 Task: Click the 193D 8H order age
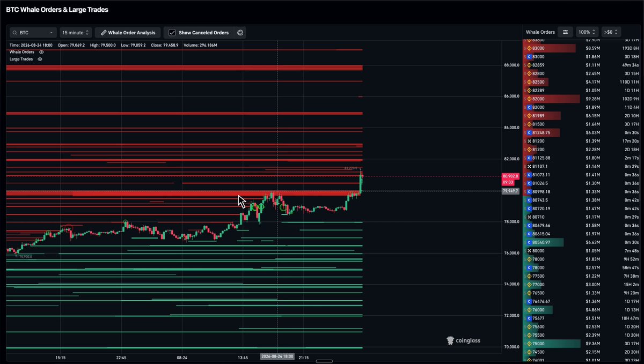tap(630, 48)
